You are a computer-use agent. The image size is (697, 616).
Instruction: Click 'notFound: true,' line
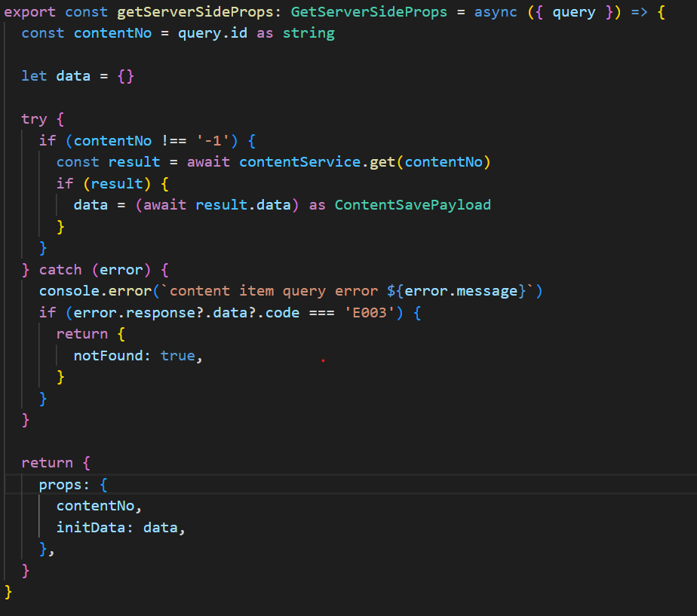coord(138,356)
